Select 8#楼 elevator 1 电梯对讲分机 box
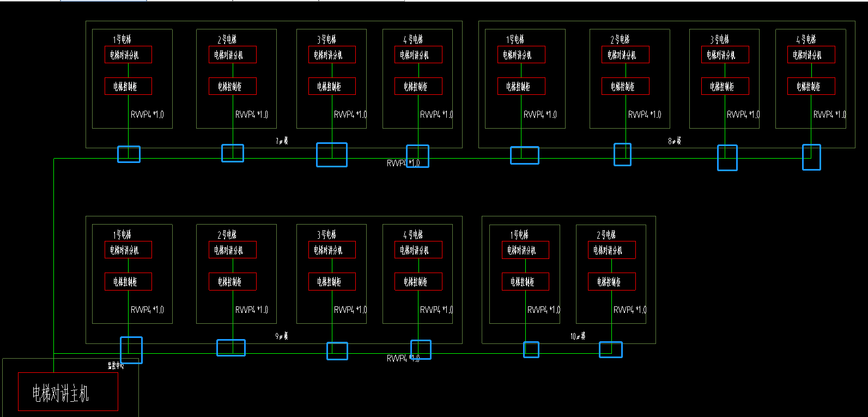 pos(521,55)
